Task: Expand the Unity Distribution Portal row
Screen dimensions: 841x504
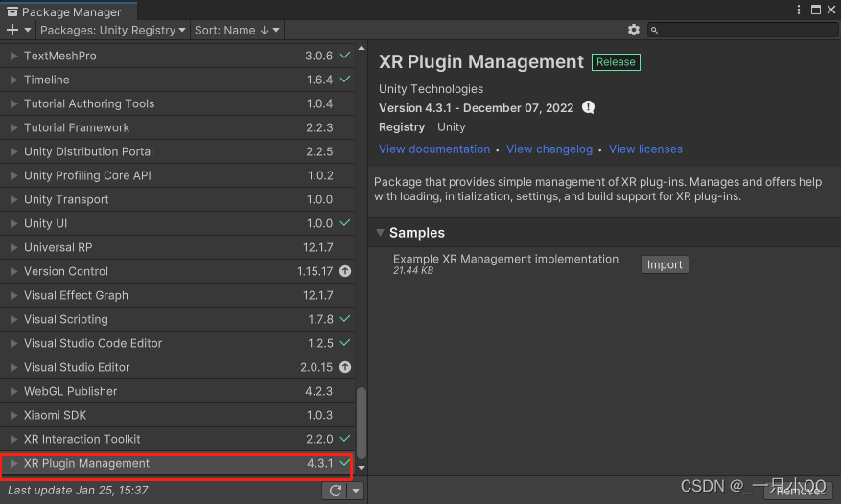Action: click(14, 151)
